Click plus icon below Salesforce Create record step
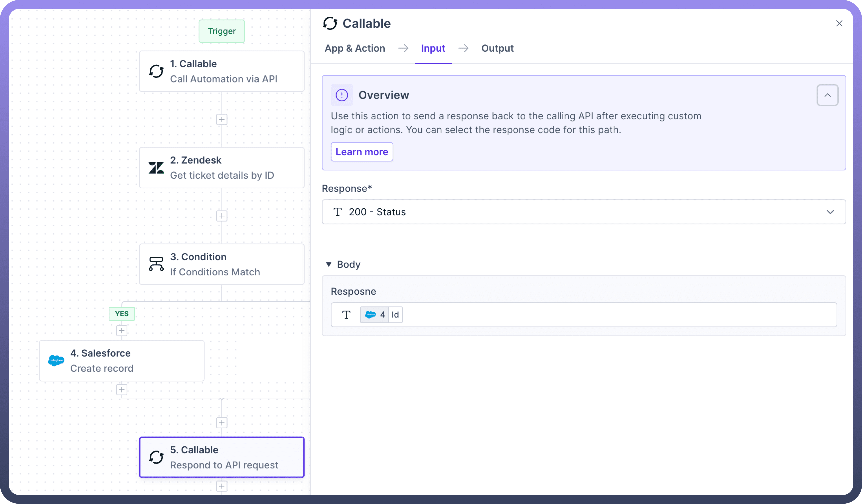This screenshot has width=862, height=504. [122, 390]
